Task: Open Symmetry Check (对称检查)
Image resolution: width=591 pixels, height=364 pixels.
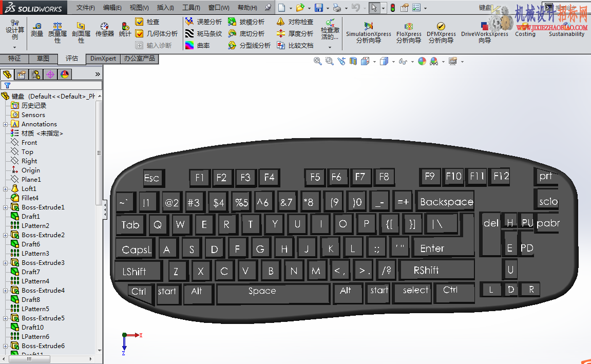Action: point(295,22)
